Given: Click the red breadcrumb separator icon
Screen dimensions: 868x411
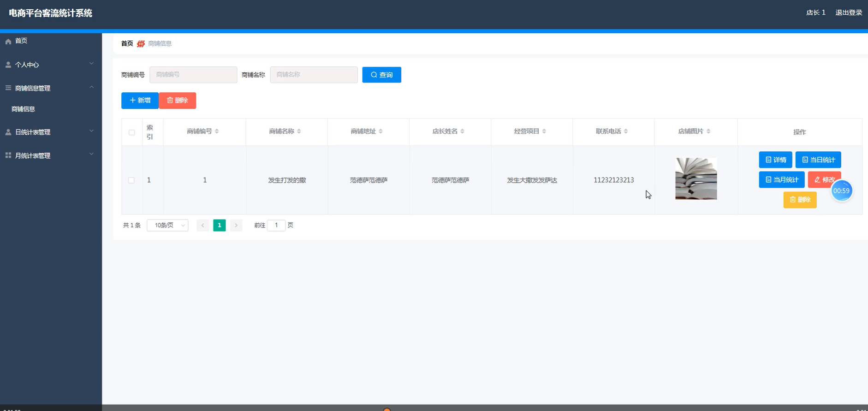Looking at the screenshot, I should click(x=141, y=44).
